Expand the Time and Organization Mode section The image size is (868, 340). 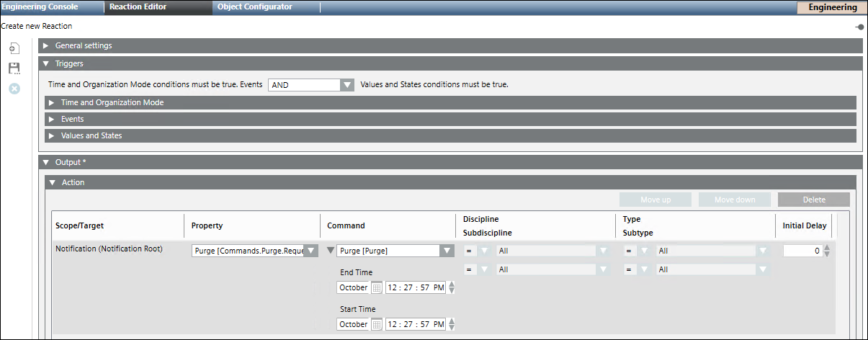tap(53, 102)
